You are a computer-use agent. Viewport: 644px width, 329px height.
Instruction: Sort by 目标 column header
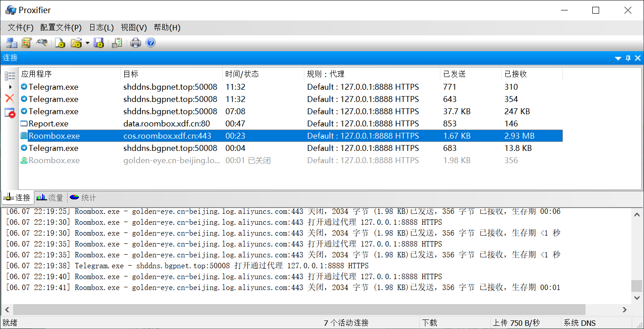172,74
